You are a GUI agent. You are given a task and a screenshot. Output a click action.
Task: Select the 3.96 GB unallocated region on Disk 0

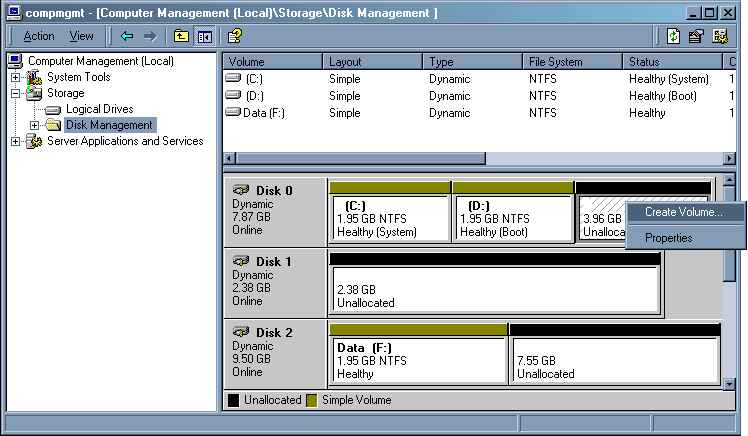click(x=603, y=218)
